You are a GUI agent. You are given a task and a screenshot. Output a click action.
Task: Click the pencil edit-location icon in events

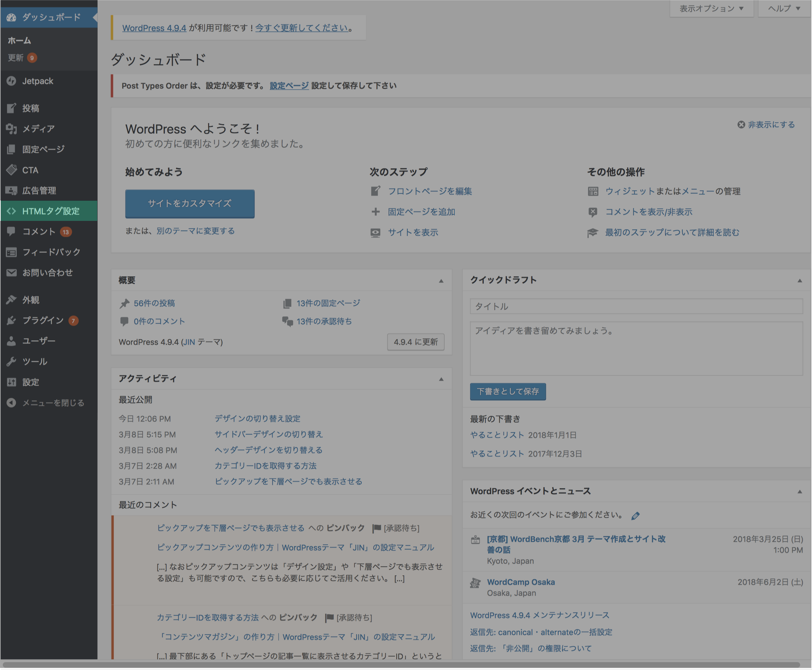(x=636, y=516)
